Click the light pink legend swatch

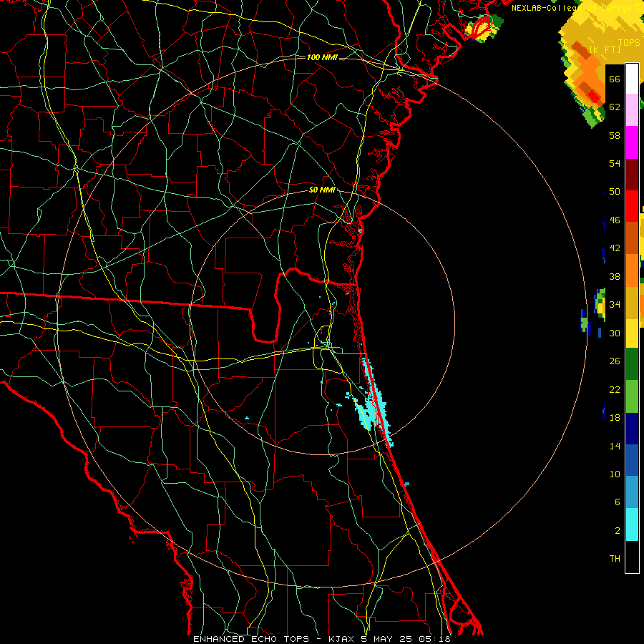[x=632, y=110]
